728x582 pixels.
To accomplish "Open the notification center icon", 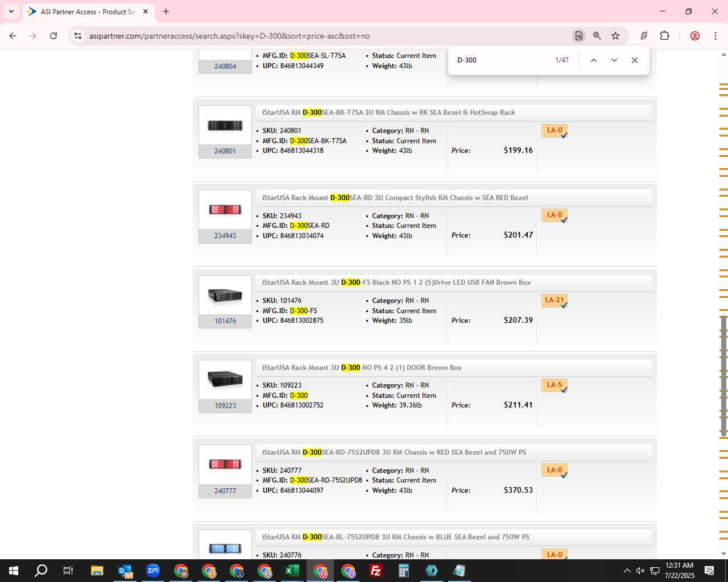I will (709, 571).
